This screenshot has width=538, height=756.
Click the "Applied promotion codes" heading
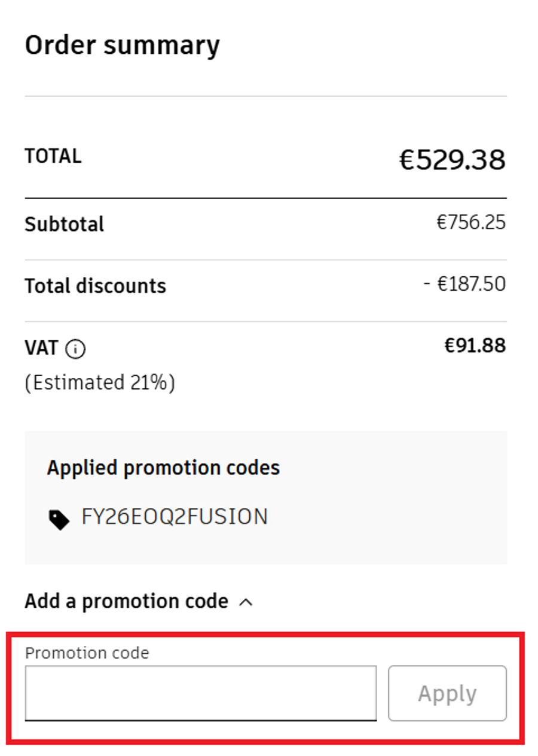[163, 468]
